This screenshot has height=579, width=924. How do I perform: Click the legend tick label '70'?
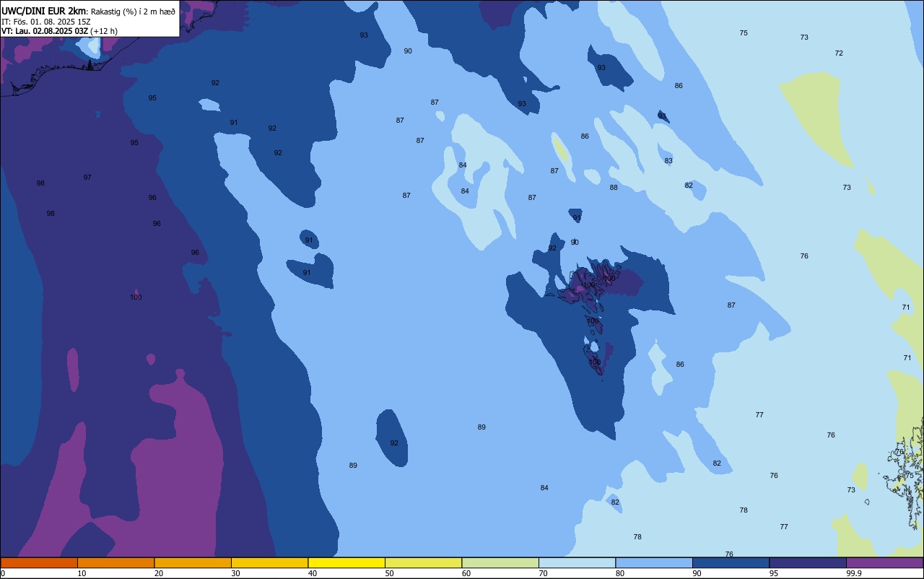(x=543, y=573)
